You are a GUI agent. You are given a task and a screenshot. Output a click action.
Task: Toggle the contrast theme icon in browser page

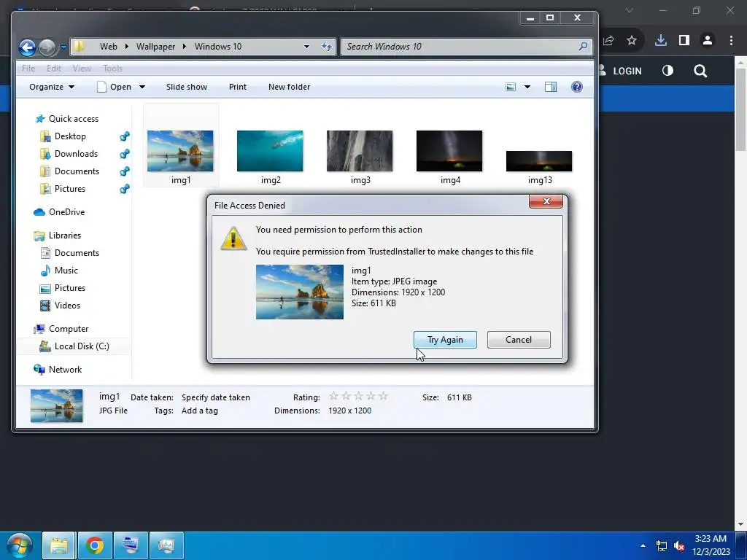click(667, 71)
